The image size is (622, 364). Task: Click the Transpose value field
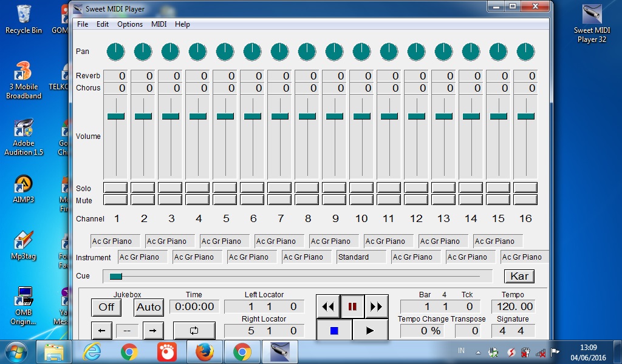point(469,331)
